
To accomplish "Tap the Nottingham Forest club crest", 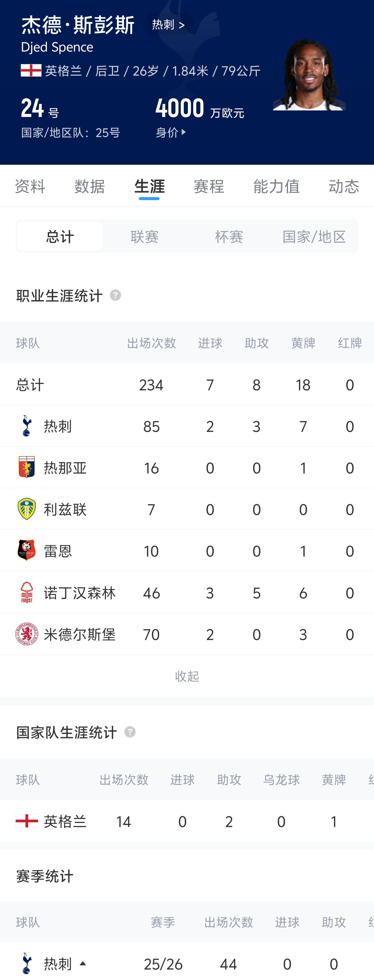I will click(x=27, y=592).
